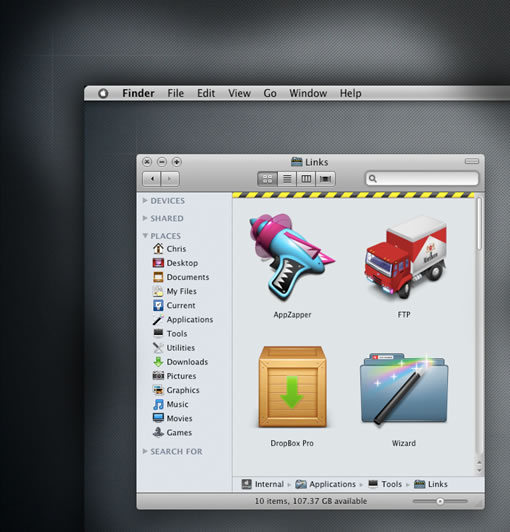The width and height of the screenshot is (510, 532).
Task: Go to Desktop in sidebar
Action: click(x=175, y=263)
